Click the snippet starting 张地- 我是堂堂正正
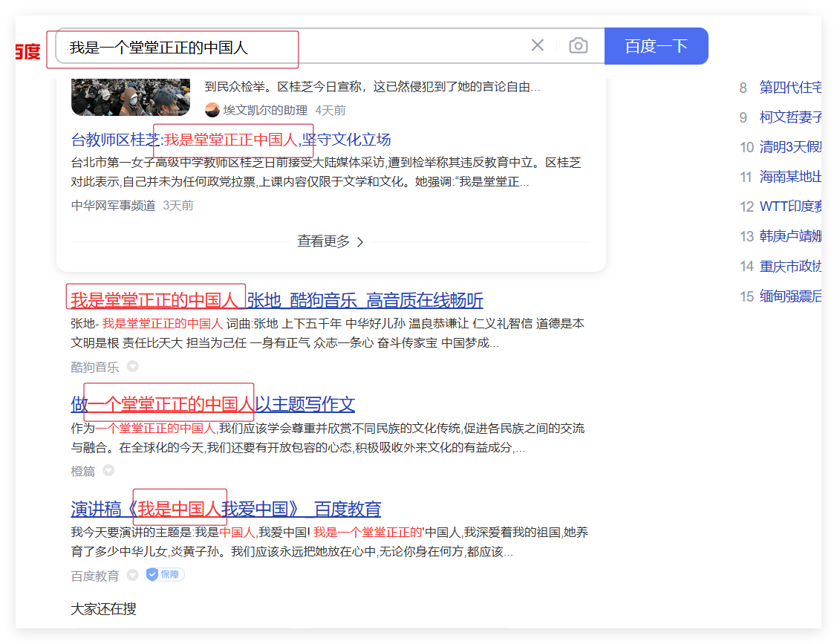 point(328,334)
